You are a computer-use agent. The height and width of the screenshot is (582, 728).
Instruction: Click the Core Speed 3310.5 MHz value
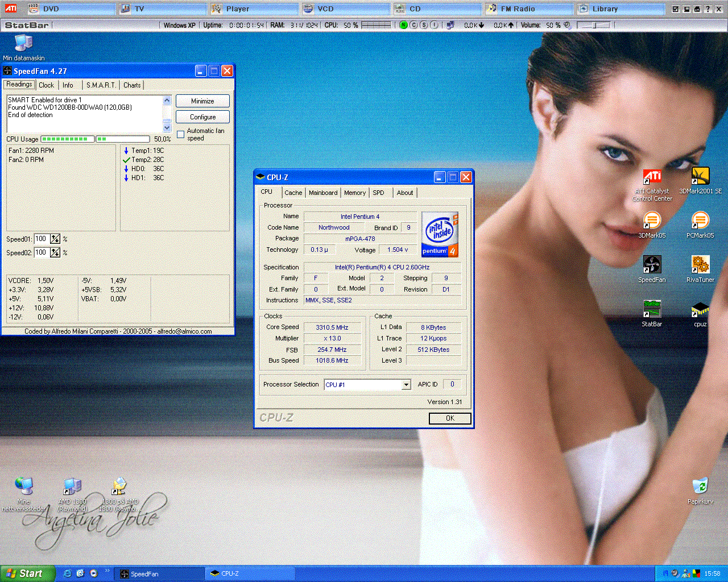[x=332, y=327]
